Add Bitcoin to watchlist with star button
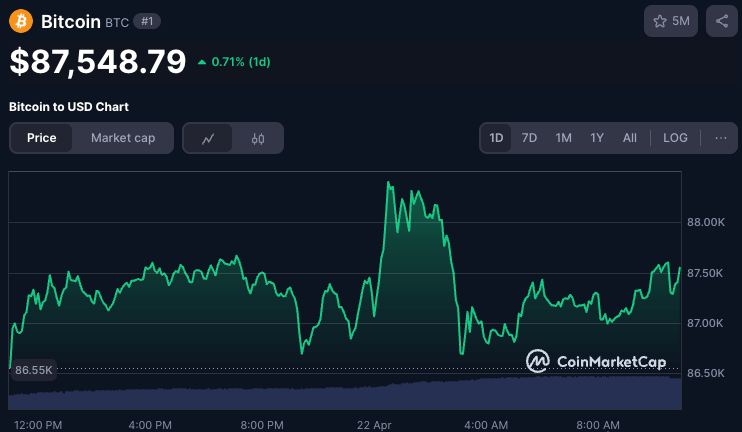Screen dimensions: 742x432 click(x=671, y=21)
